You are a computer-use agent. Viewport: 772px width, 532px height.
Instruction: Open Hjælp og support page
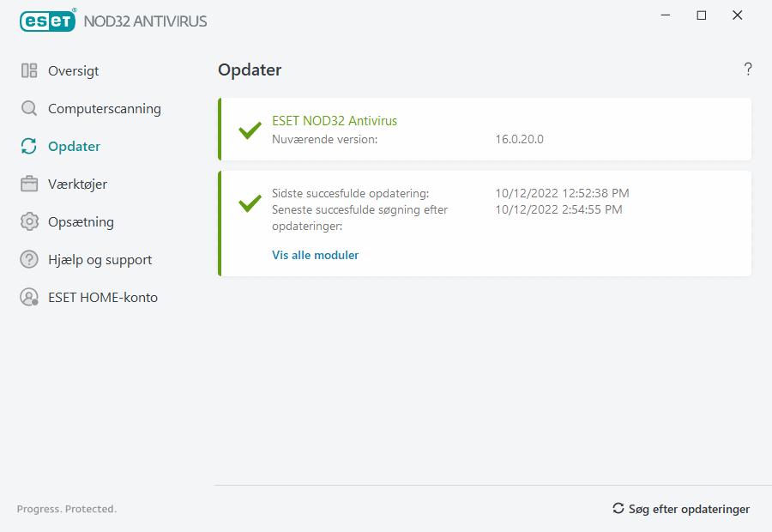100,260
